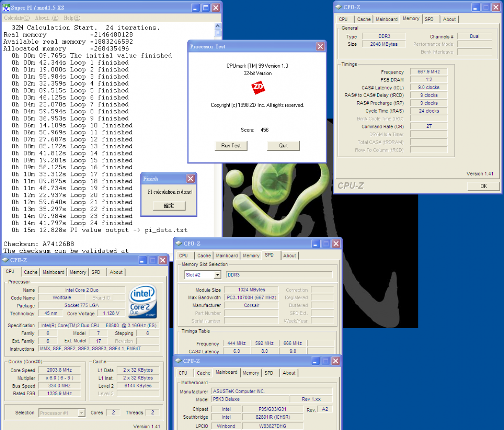The width and height of the screenshot is (504, 430).
Task: Click the Module Size 1024 MBytes value
Action: [251, 290]
